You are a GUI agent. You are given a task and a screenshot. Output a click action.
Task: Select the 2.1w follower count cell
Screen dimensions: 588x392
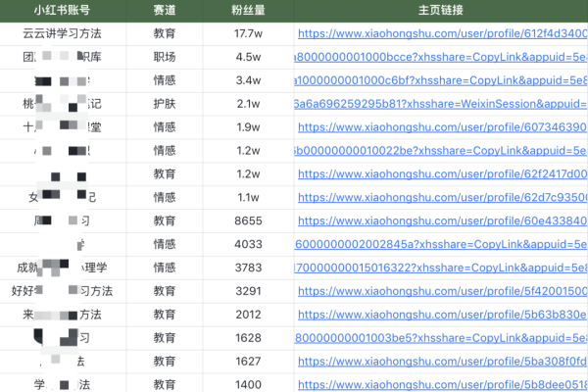[x=248, y=104]
